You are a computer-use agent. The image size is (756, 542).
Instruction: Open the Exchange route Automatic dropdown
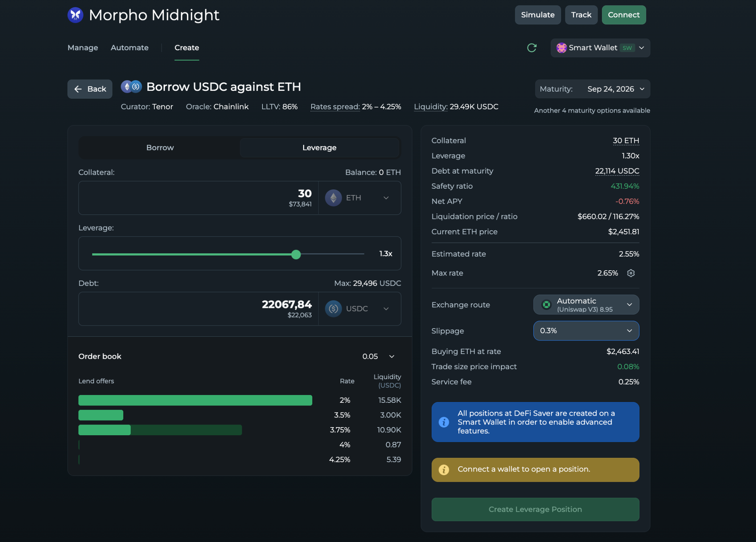[586, 305]
